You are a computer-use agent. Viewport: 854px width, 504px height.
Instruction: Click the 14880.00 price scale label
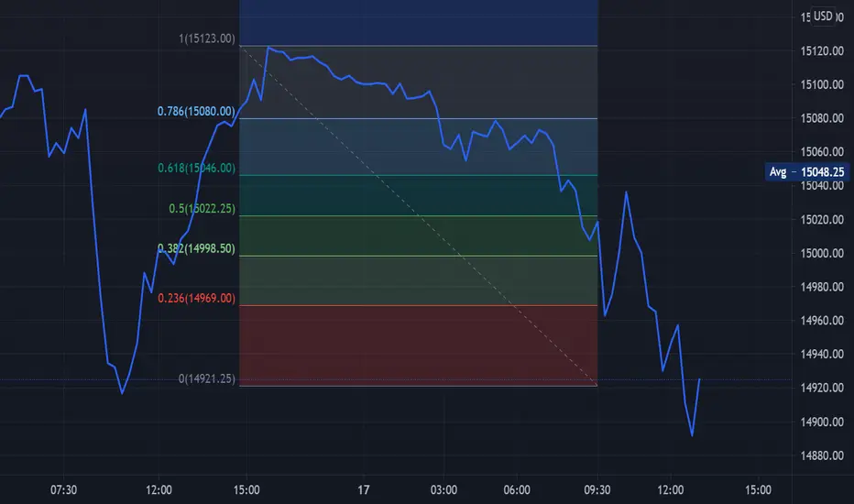point(822,455)
